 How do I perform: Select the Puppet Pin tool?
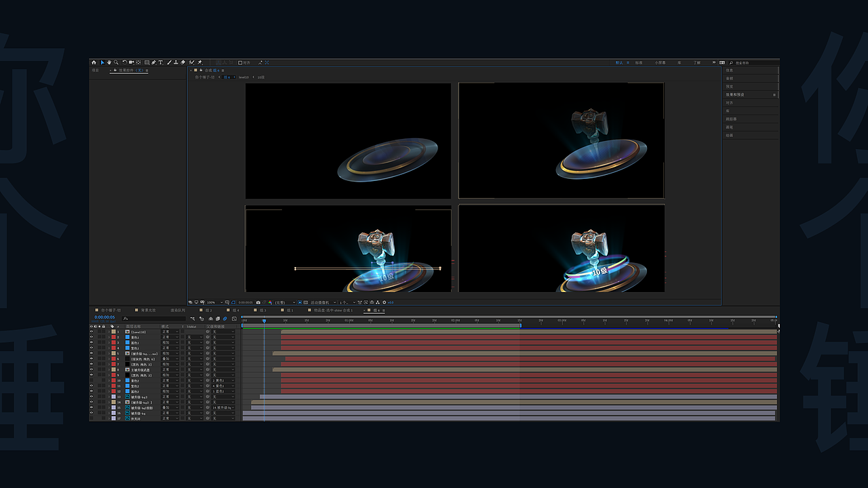200,62
